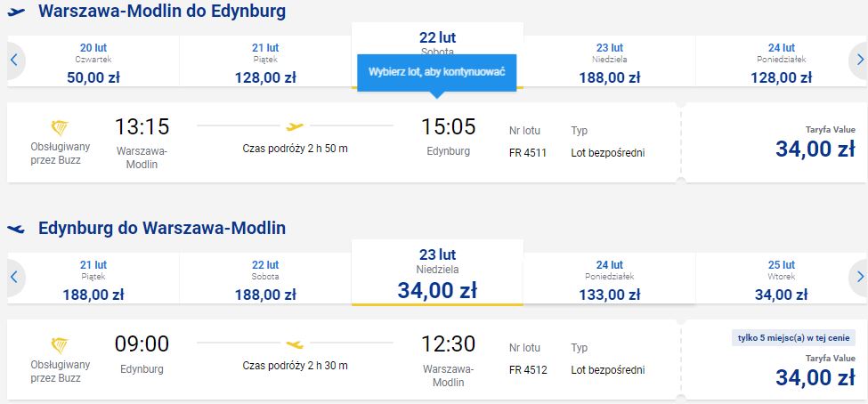Show later outbound dates with right arrow
Image resolution: width=868 pixels, height=404 pixels.
click(859, 60)
